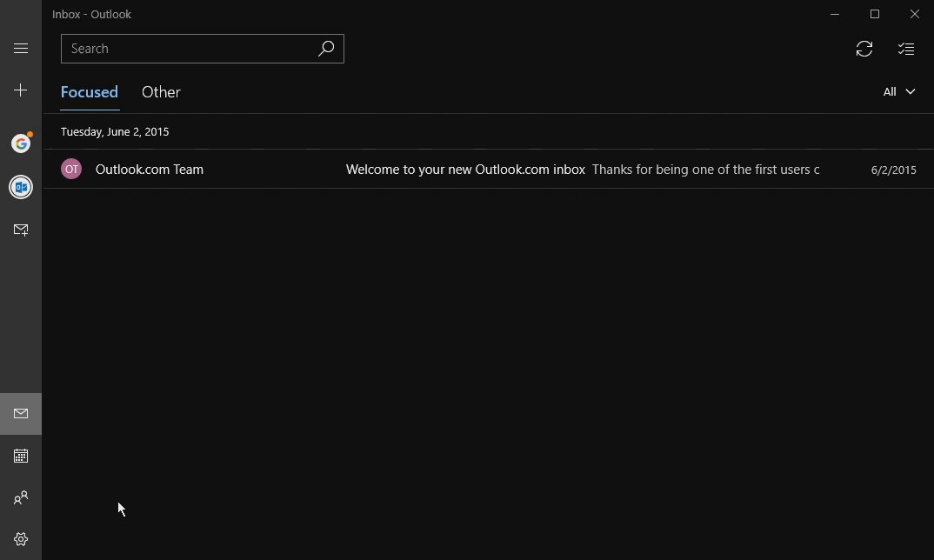Close the Outlook window
934x560 pixels.
pos(914,14)
